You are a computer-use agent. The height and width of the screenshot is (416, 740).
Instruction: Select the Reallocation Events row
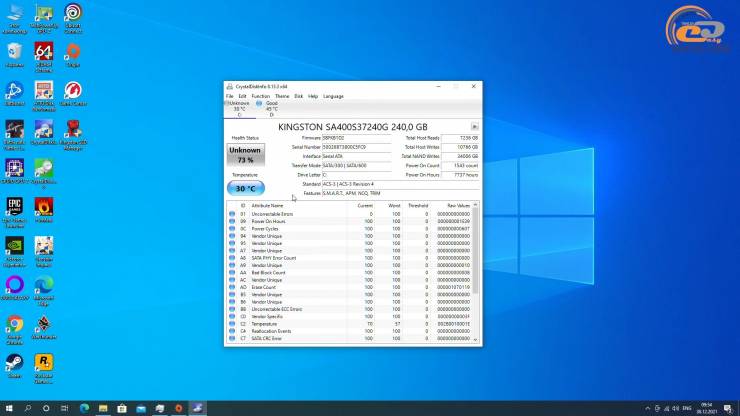coord(350,331)
